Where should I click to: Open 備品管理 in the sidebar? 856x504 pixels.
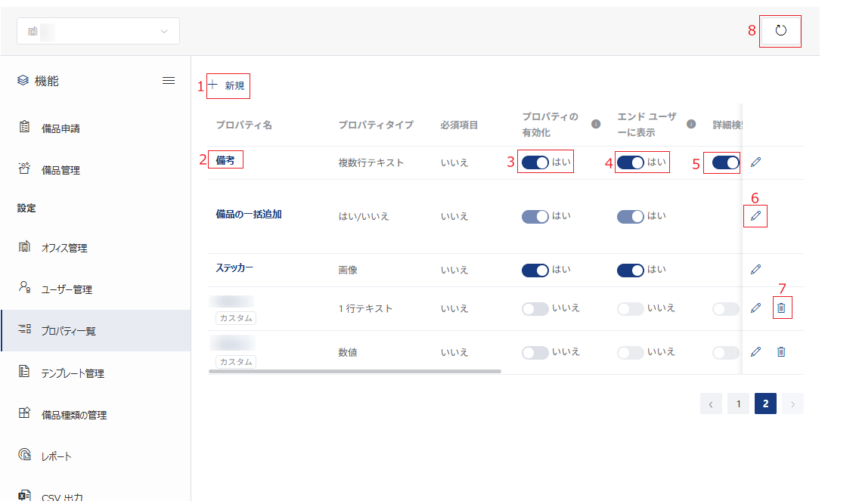[60, 170]
